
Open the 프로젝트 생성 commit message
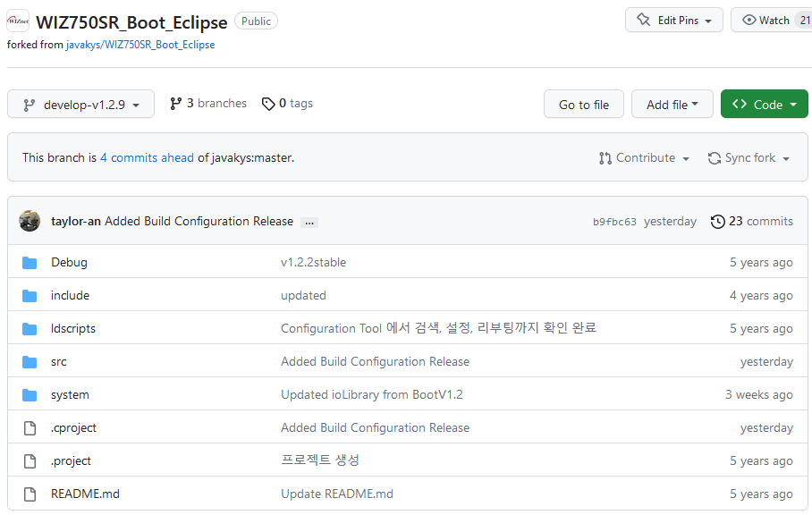[320, 460]
